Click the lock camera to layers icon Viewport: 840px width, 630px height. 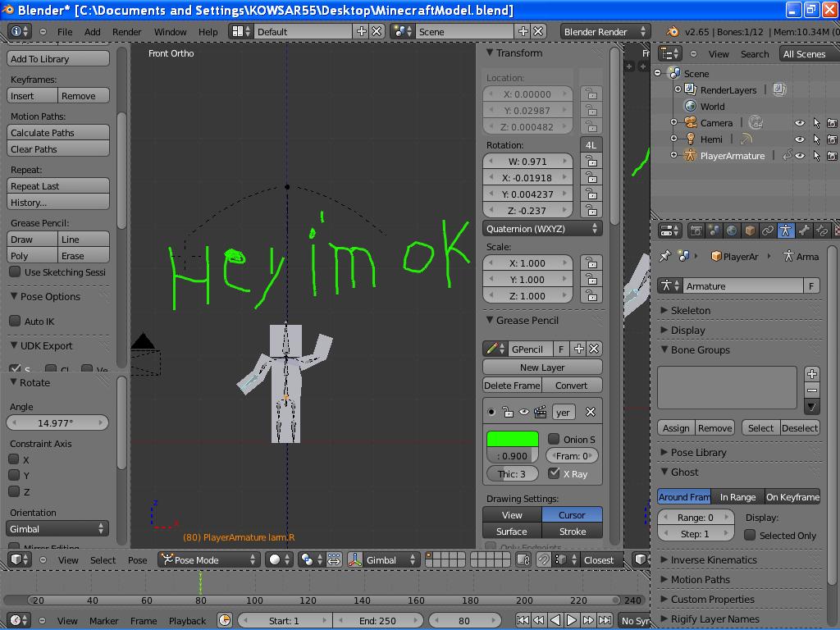click(x=523, y=559)
